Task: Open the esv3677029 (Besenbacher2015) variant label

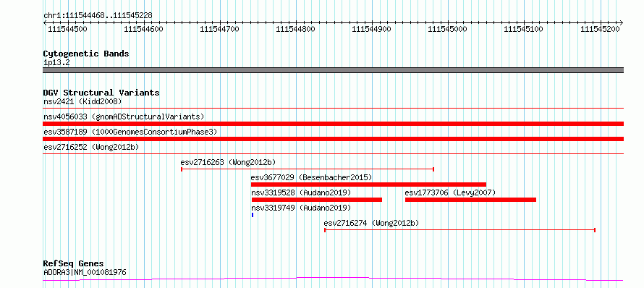Action: click(311, 177)
